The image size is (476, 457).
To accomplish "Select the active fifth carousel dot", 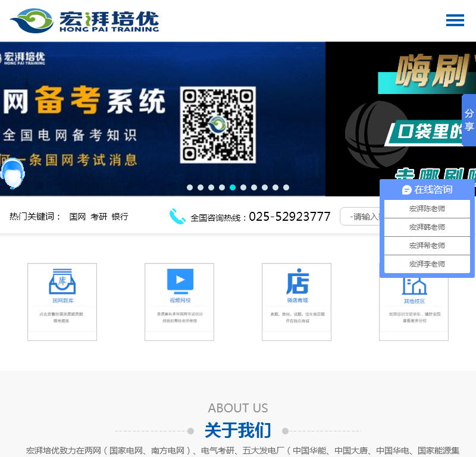I will 233,187.
